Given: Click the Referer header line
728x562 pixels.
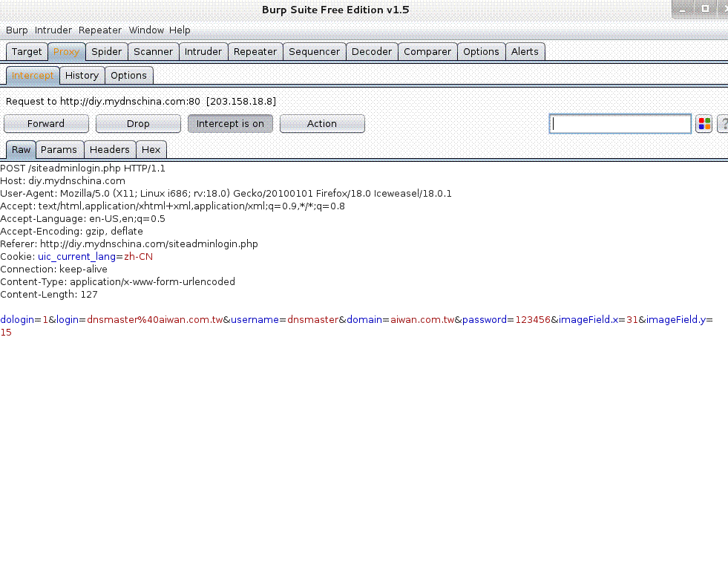Looking at the screenshot, I should coord(129,244).
